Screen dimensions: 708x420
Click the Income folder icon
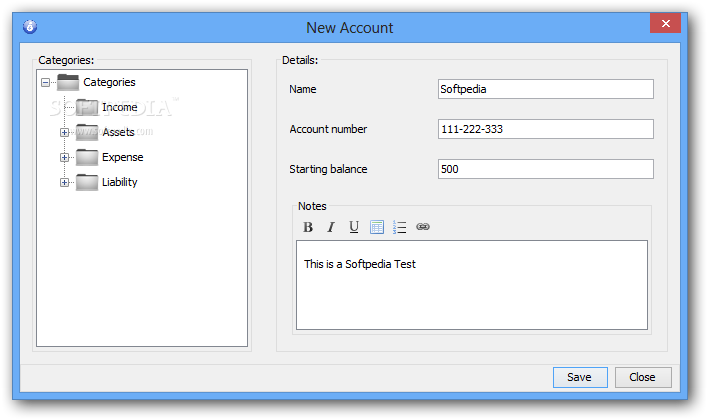click(87, 107)
